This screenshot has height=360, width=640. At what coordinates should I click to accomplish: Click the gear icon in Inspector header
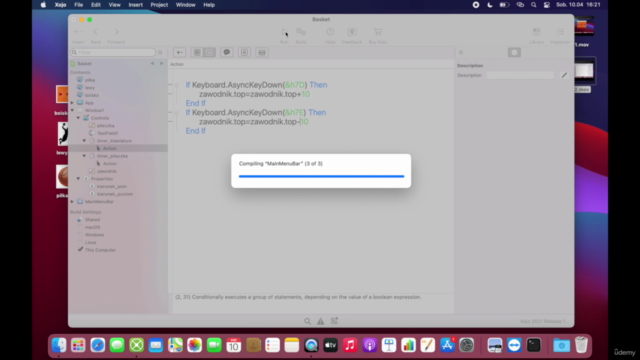(514, 52)
